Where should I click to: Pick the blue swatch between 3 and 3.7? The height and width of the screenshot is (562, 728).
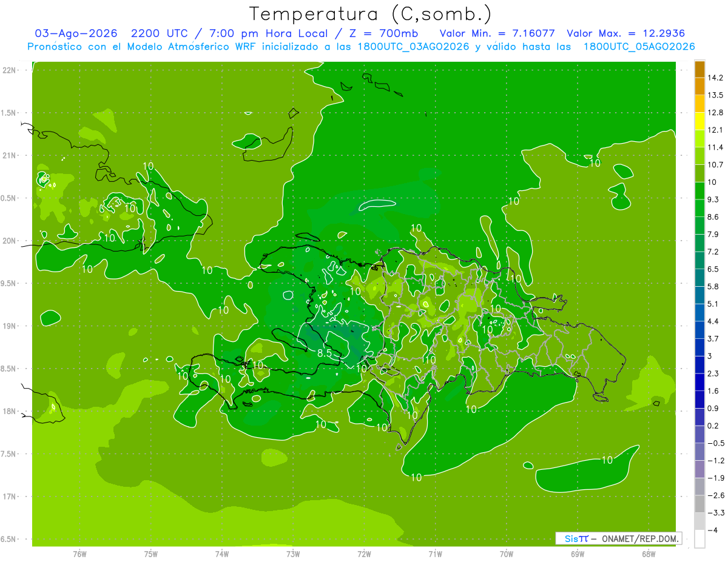(699, 347)
